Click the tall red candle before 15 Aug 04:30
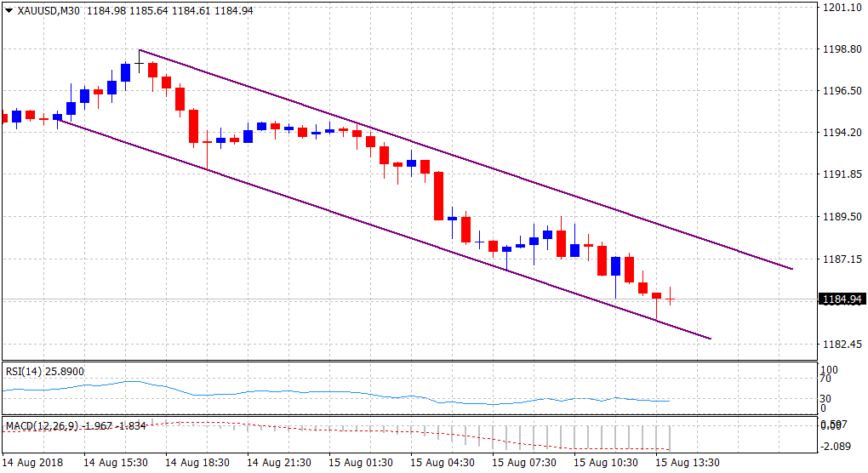The height and width of the screenshot is (473, 868). tap(439, 196)
